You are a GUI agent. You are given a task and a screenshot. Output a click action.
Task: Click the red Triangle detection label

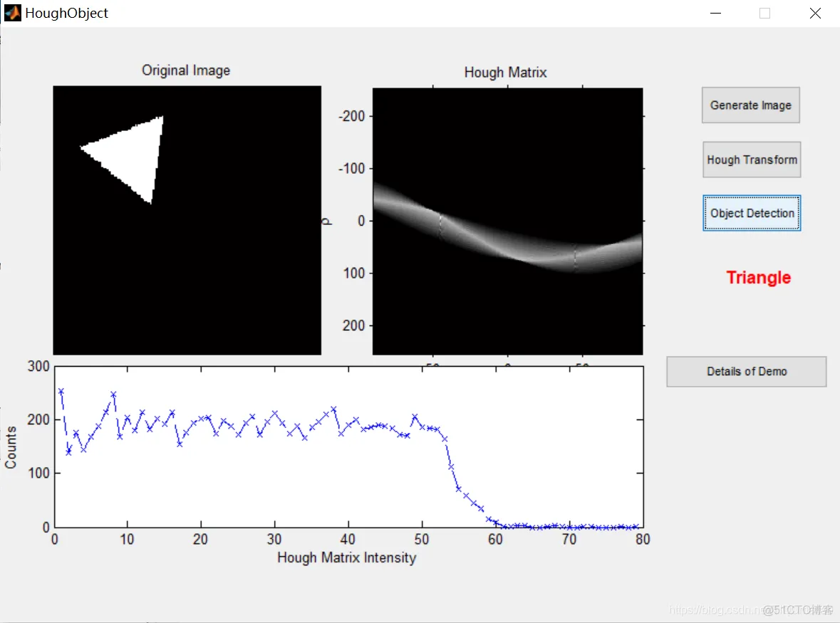click(758, 278)
